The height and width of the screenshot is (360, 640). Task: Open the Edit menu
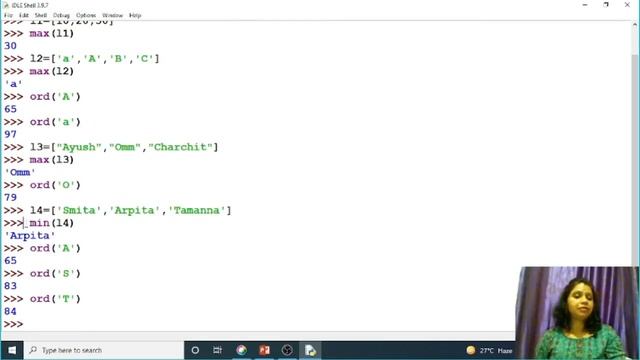pos(24,16)
